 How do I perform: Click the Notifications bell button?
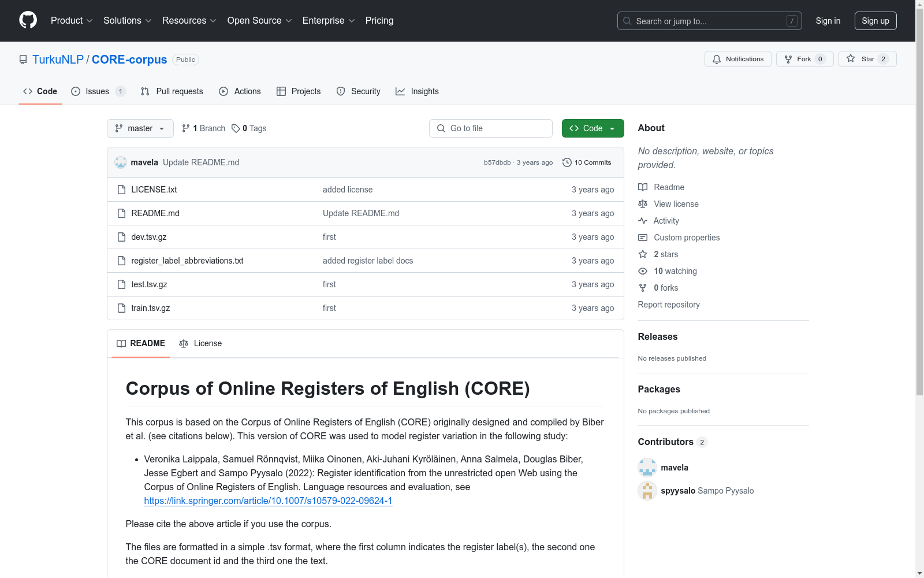(x=737, y=59)
